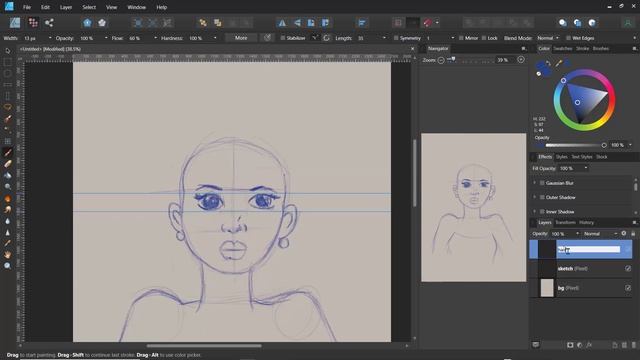Click the Navigator panel tab
This screenshot has height=360, width=640.
click(438, 49)
